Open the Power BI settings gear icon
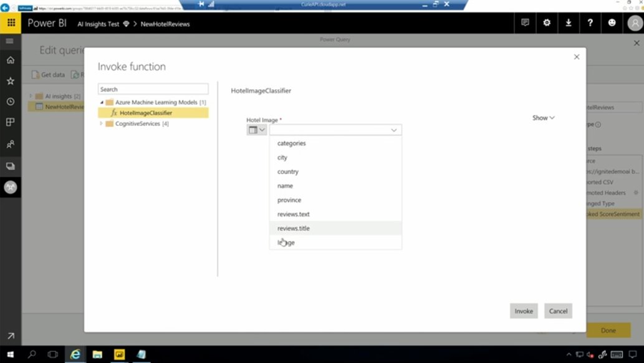This screenshot has width=644, height=363. (547, 22)
